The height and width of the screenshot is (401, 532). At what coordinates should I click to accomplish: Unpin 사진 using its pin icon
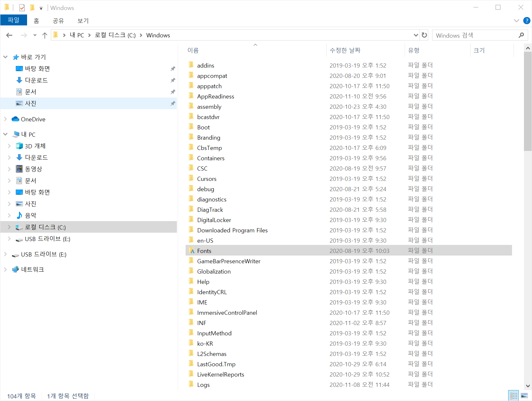(x=173, y=103)
